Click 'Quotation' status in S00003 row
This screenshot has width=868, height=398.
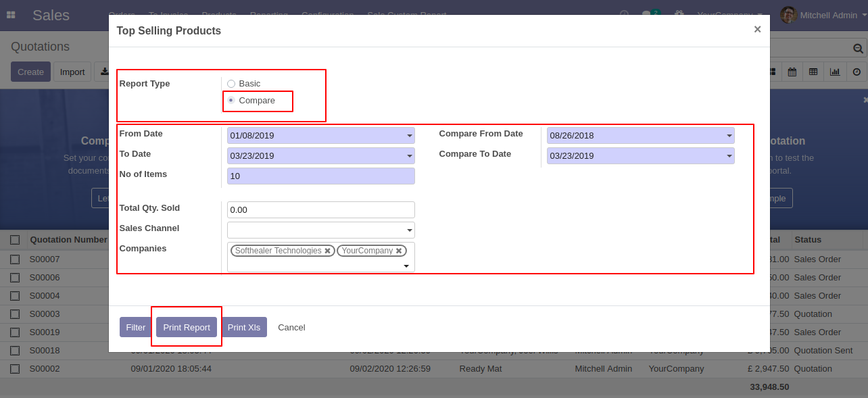coord(813,314)
